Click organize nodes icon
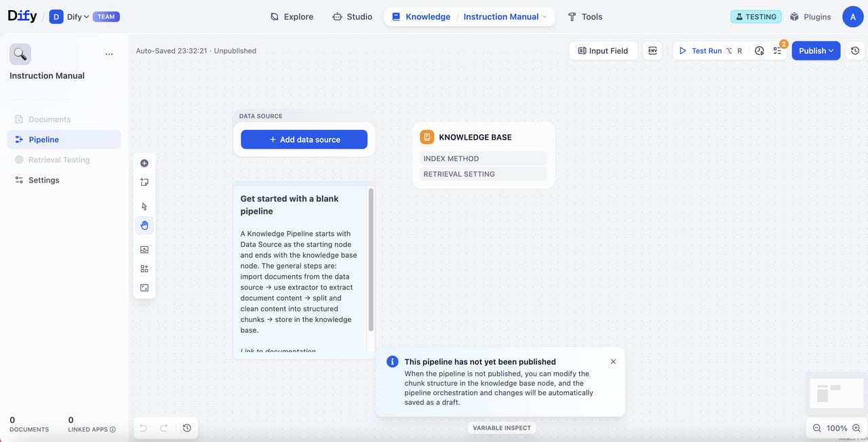The image size is (868, 442). click(x=144, y=269)
